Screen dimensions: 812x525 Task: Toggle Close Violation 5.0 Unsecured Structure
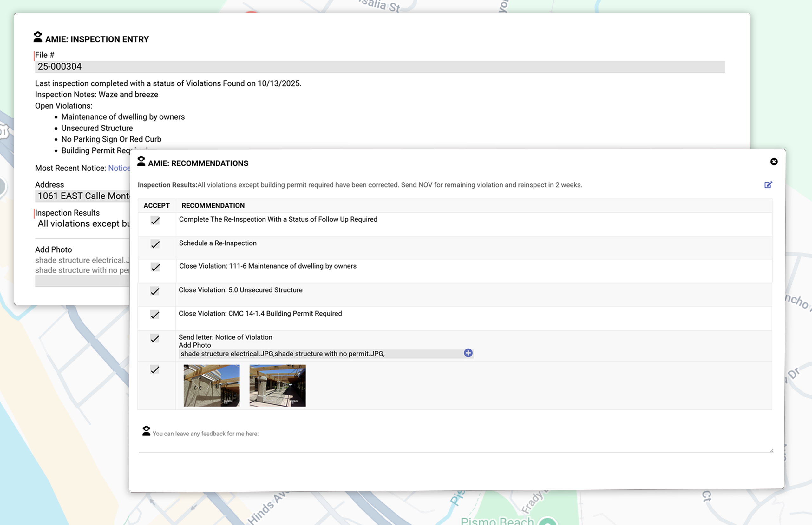tap(156, 291)
